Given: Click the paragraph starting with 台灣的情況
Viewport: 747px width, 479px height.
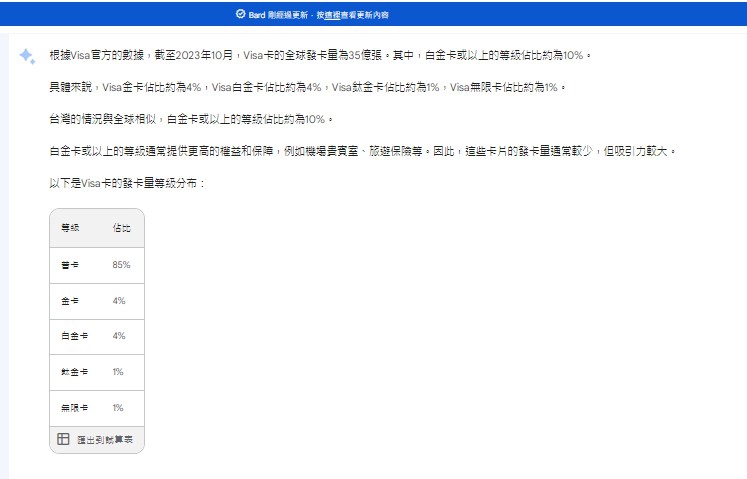Looking at the screenshot, I should coord(188,119).
